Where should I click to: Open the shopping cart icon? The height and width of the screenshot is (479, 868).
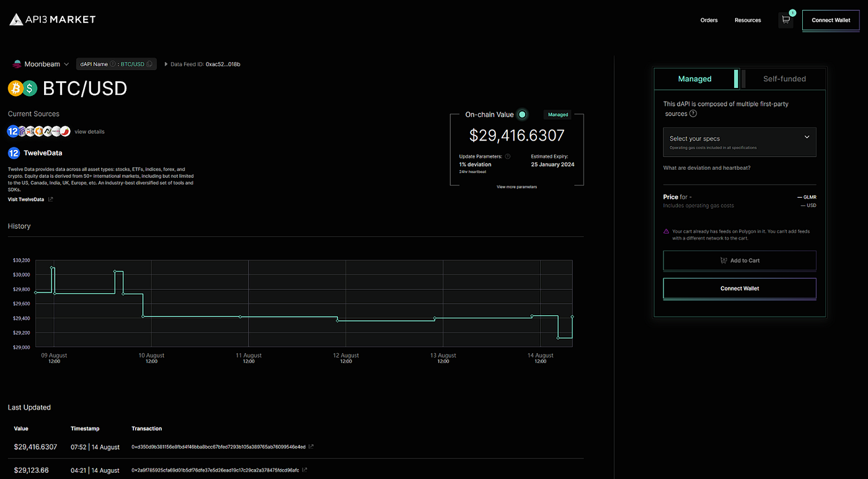click(x=786, y=20)
